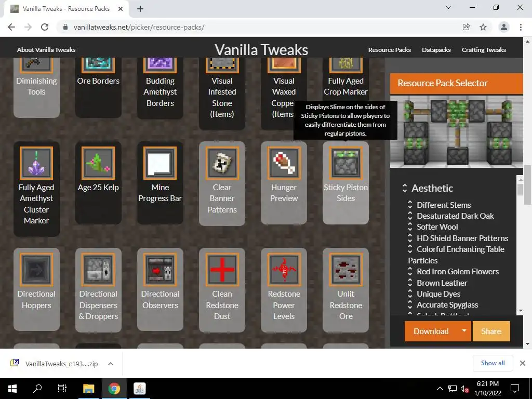Select the Clean Redstone Dust icon
The width and height of the screenshot is (532, 399).
coord(222,270)
